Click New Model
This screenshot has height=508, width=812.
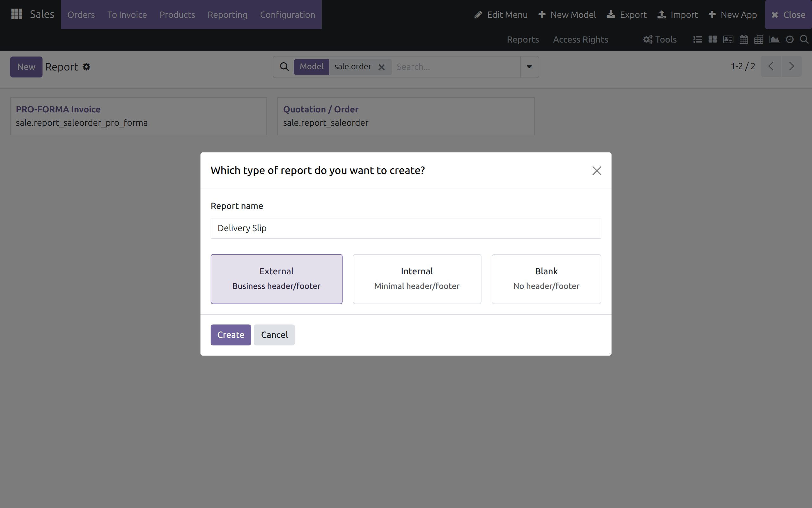coord(567,15)
